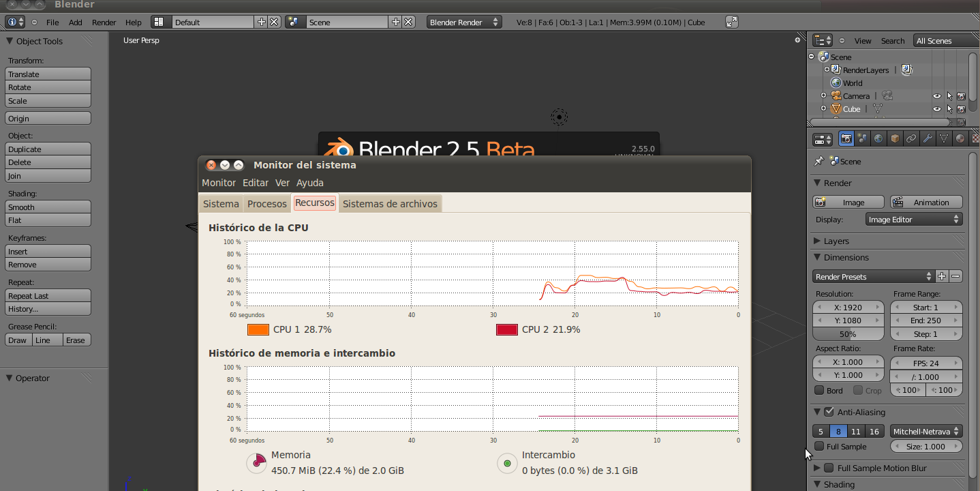
Task: Open the All Scenes outliner display dropdown
Action: tap(946, 41)
